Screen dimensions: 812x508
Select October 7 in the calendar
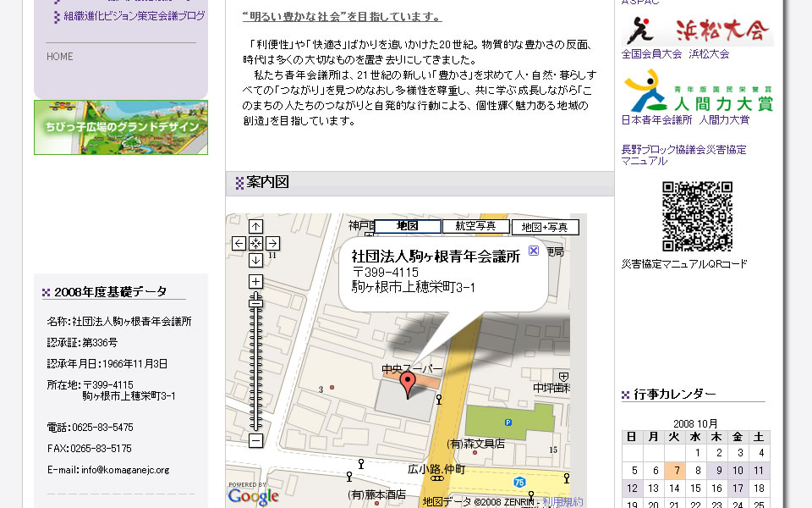[x=677, y=470]
